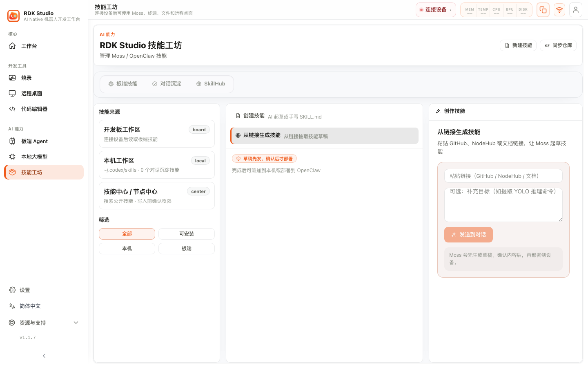Click the 简体中文 language label
588x368 pixels.
30,306
